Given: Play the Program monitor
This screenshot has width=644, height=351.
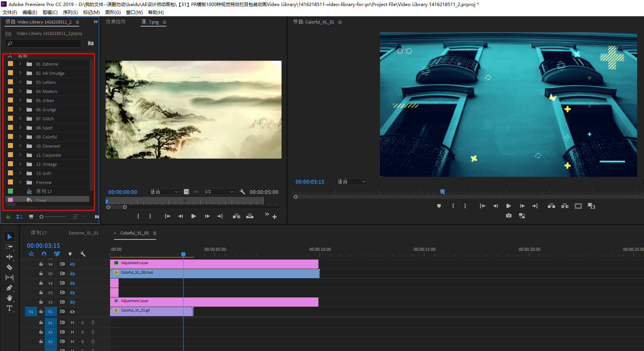Looking at the screenshot, I should 508,206.
